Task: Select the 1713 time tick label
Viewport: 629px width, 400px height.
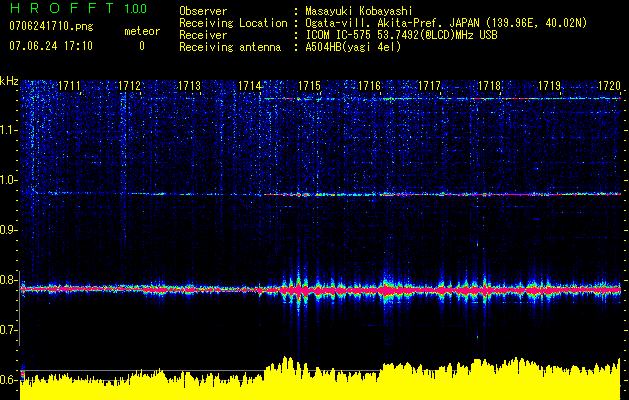Action: click(x=189, y=87)
